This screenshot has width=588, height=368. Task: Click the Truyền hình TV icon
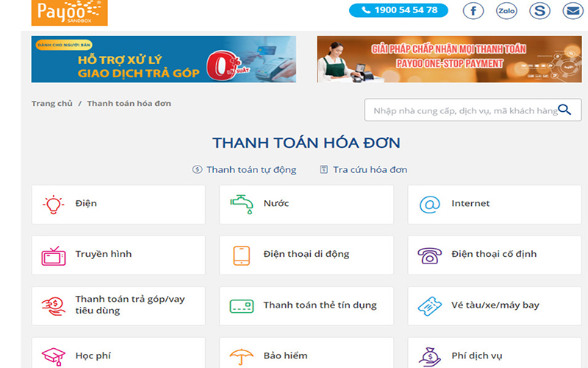pyautogui.click(x=53, y=255)
